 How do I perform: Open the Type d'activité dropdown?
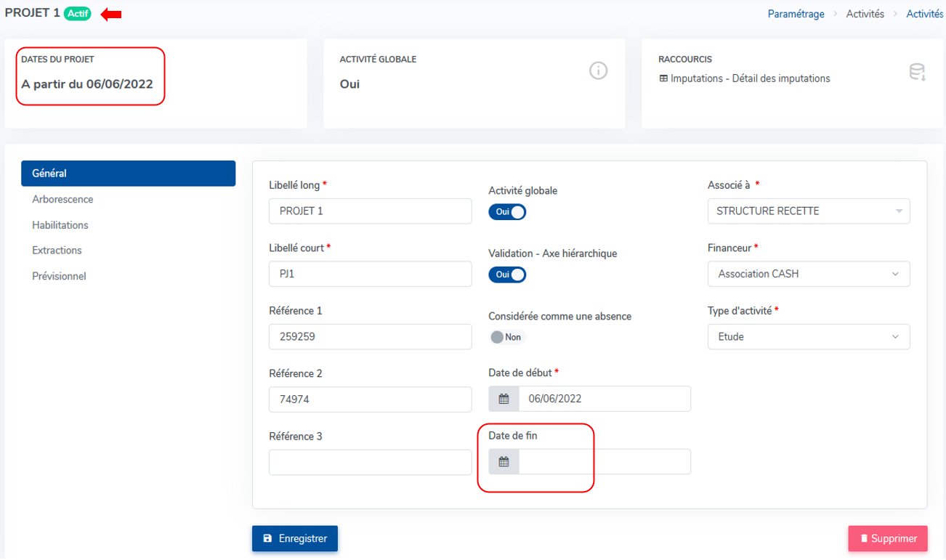[808, 337]
